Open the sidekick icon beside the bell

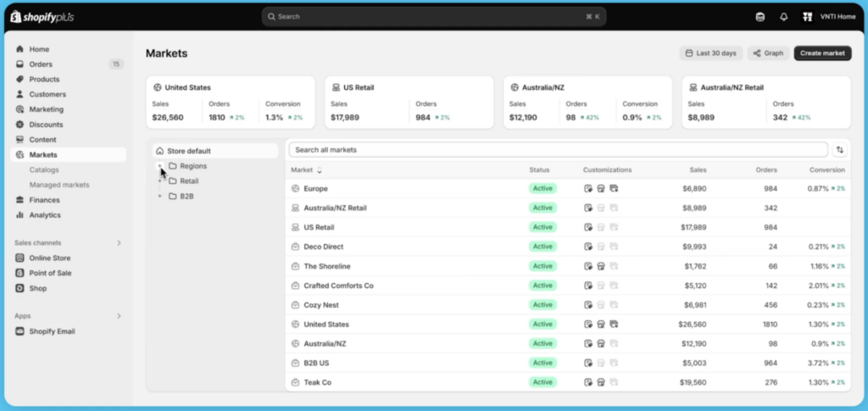tap(760, 17)
